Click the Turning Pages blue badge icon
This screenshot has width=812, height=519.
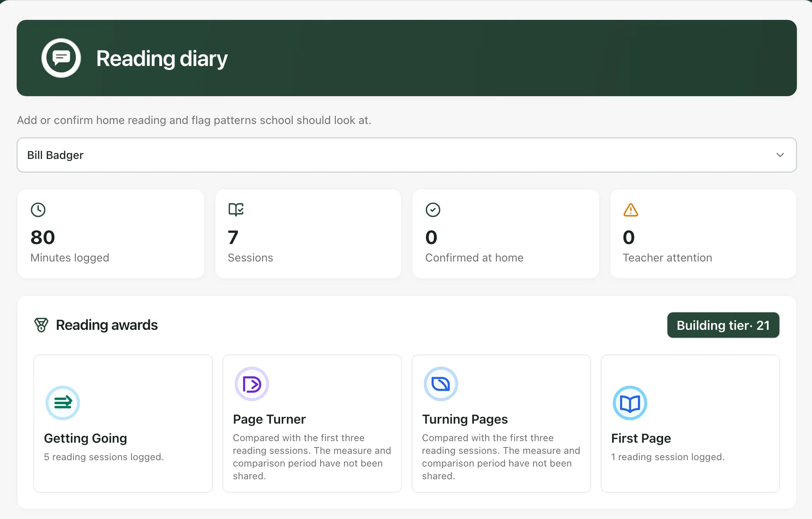441,384
